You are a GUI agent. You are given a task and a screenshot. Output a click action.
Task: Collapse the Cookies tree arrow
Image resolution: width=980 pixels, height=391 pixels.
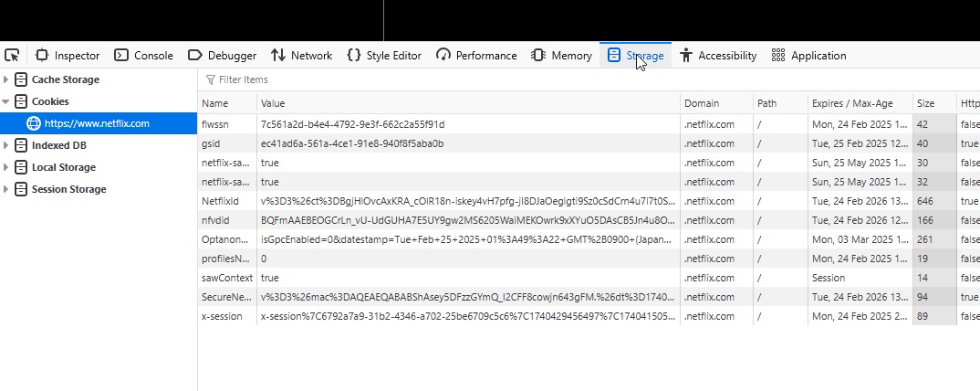(x=6, y=101)
